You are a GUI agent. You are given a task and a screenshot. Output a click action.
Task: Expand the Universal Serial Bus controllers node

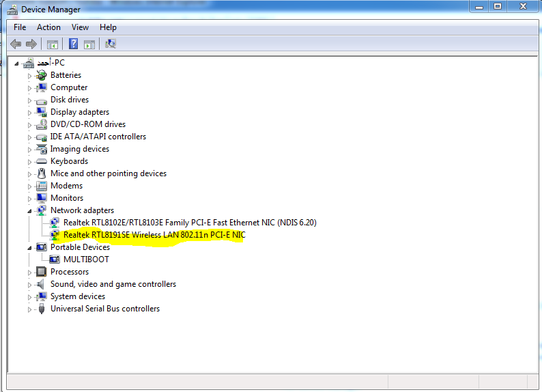coord(29,309)
